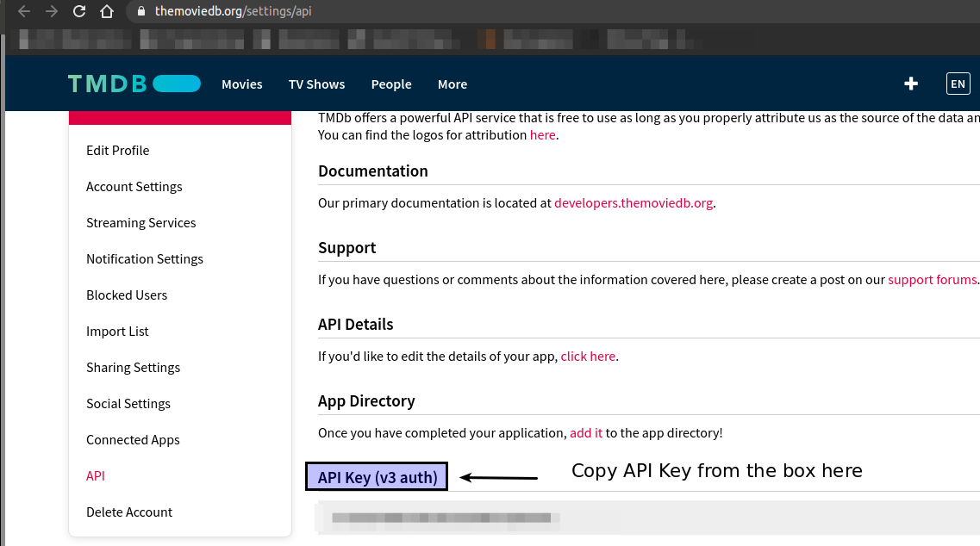Image resolution: width=980 pixels, height=546 pixels.
Task: Click 'click here' to edit app details
Action: pyautogui.click(x=588, y=356)
